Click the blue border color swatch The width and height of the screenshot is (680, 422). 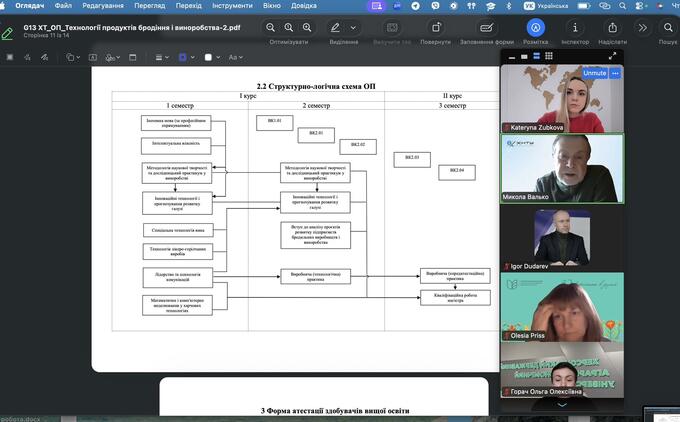pos(184,57)
